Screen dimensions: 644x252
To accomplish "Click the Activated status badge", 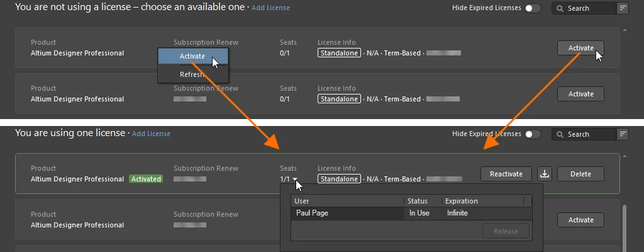I will (x=146, y=179).
